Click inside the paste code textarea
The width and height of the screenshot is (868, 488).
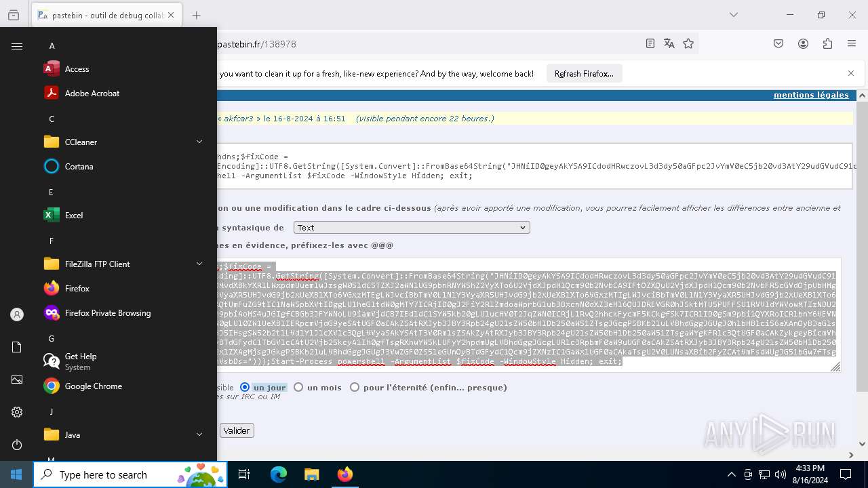[x=529, y=314]
